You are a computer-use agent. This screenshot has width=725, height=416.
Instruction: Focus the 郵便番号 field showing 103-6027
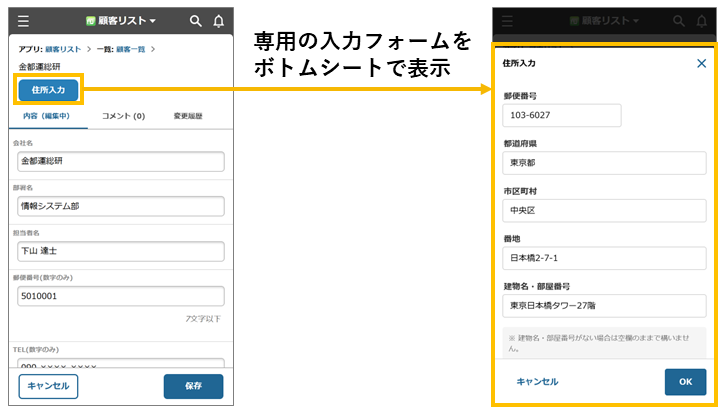[x=562, y=115]
